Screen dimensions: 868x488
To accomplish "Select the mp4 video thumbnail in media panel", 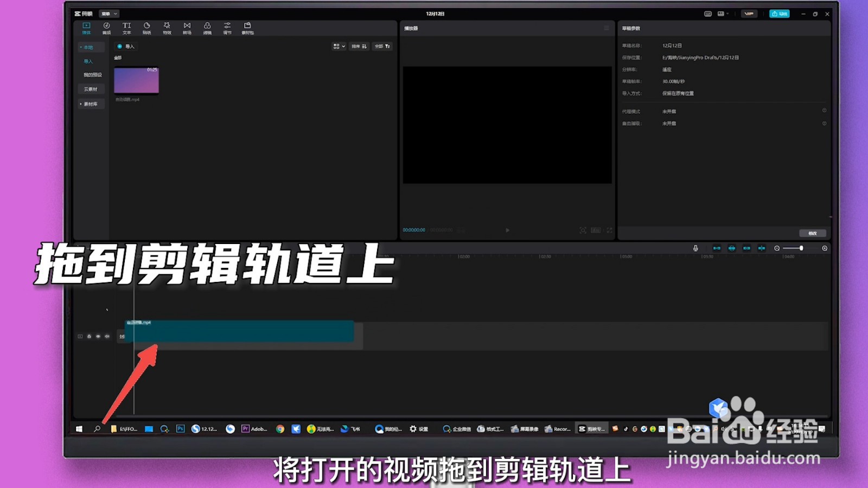I will click(136, 81).
